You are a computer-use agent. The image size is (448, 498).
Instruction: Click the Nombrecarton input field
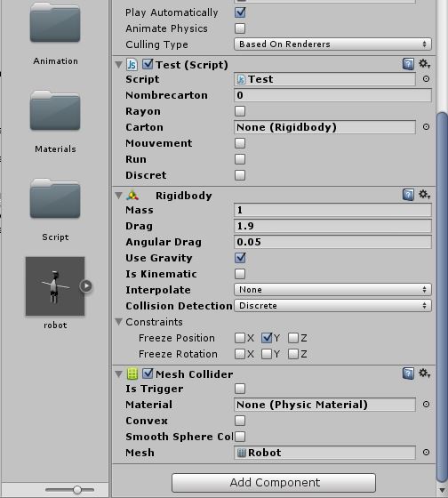[x=332, y=95]
